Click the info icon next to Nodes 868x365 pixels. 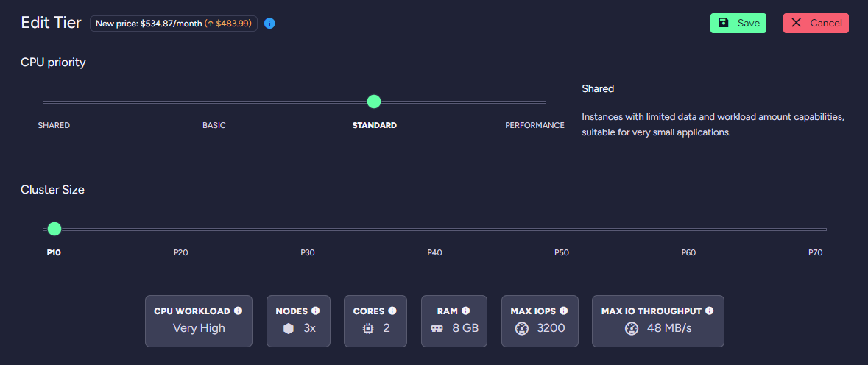click(316, 311)
